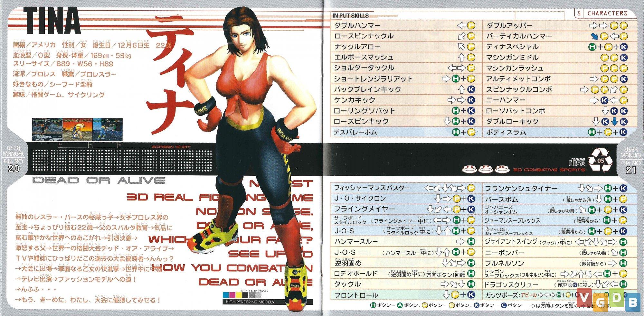Click the move name '逆羽固め'
The image size is (644, 316).
(x=347, y=263)
